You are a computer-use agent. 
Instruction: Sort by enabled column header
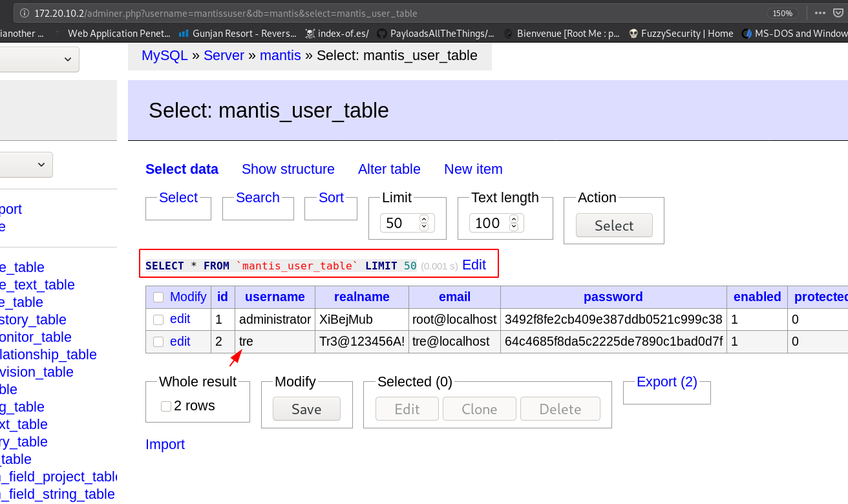(x=758, y=297)
